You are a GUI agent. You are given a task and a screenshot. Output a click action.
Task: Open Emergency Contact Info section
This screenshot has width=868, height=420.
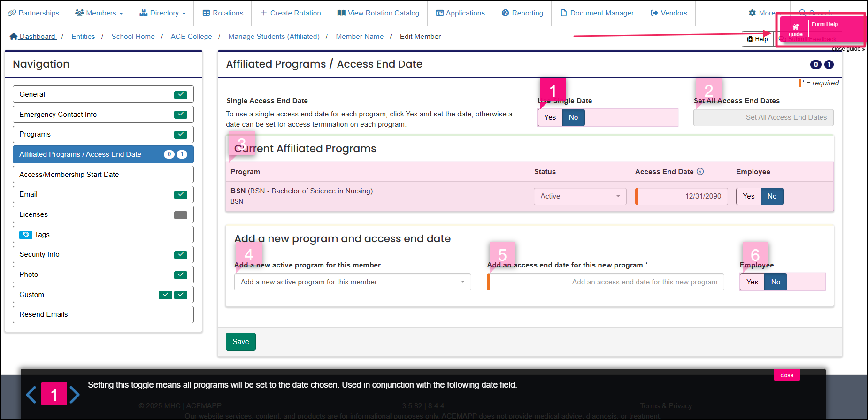pyautogui.click(x=103, y=115)
